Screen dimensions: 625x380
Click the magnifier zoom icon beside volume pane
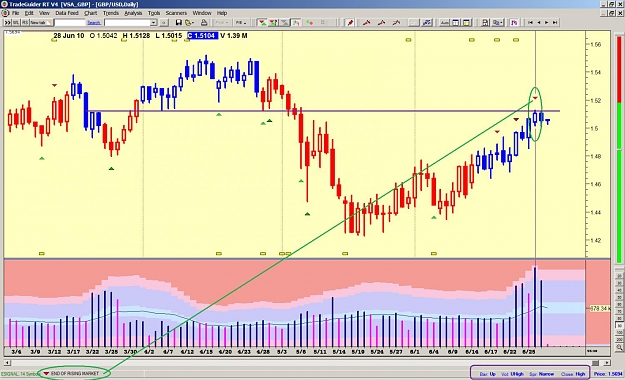(619, 348)
